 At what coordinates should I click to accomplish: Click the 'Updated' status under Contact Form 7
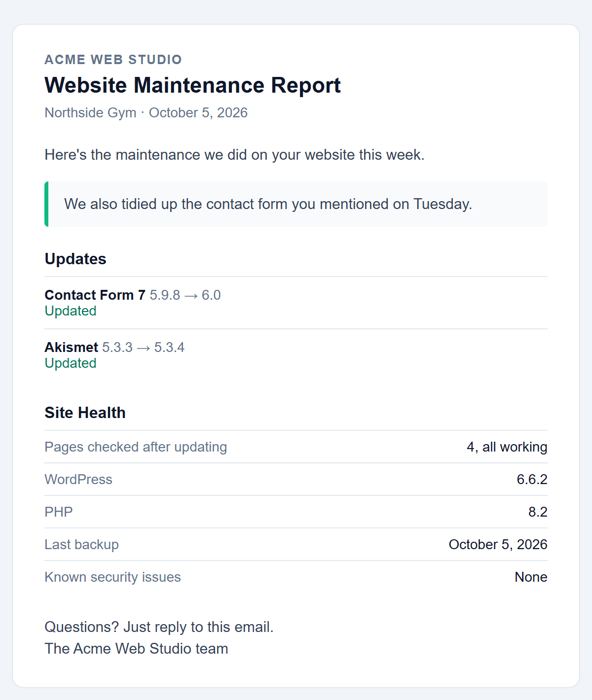point(71,311)
